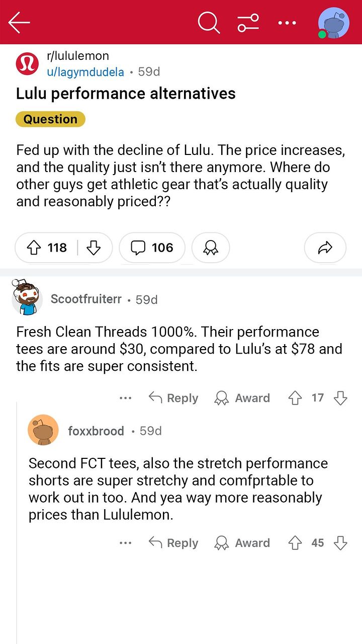This screenshot has width=362, height=644.
Task: Downvote foxxbrood's comment
Action: tap(341, 543)
